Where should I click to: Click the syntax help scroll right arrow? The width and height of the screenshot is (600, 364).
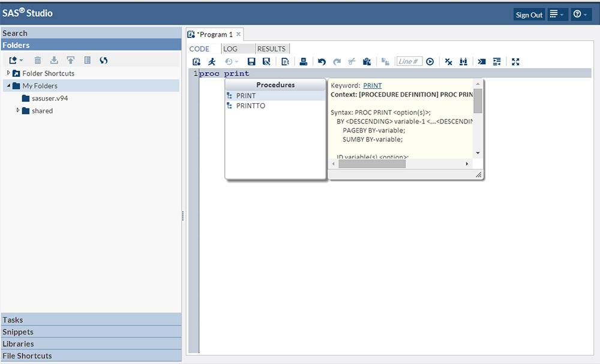[467, 164]
